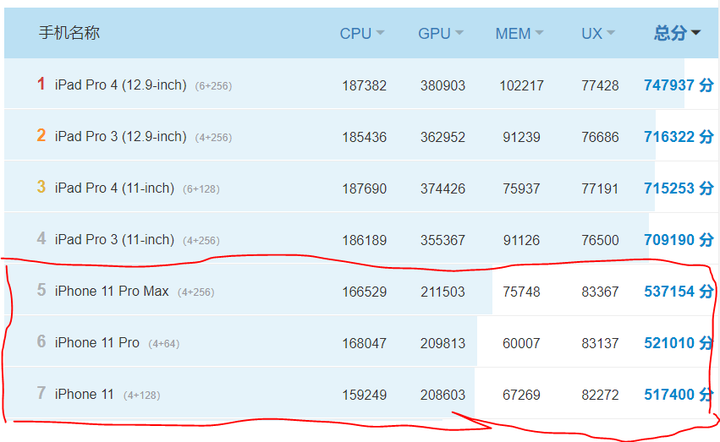Click the rank number 4
The width and height of the screenshot is (720, 442).
click(41, 239)
